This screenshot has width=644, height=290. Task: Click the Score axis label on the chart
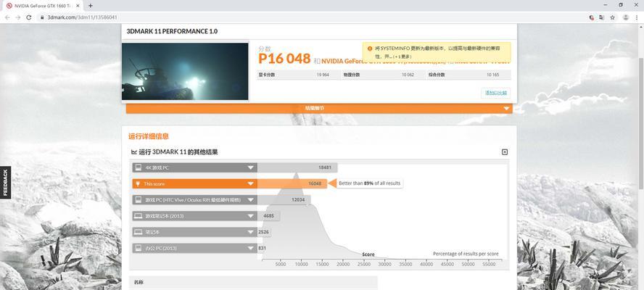[x=368, y=254]
